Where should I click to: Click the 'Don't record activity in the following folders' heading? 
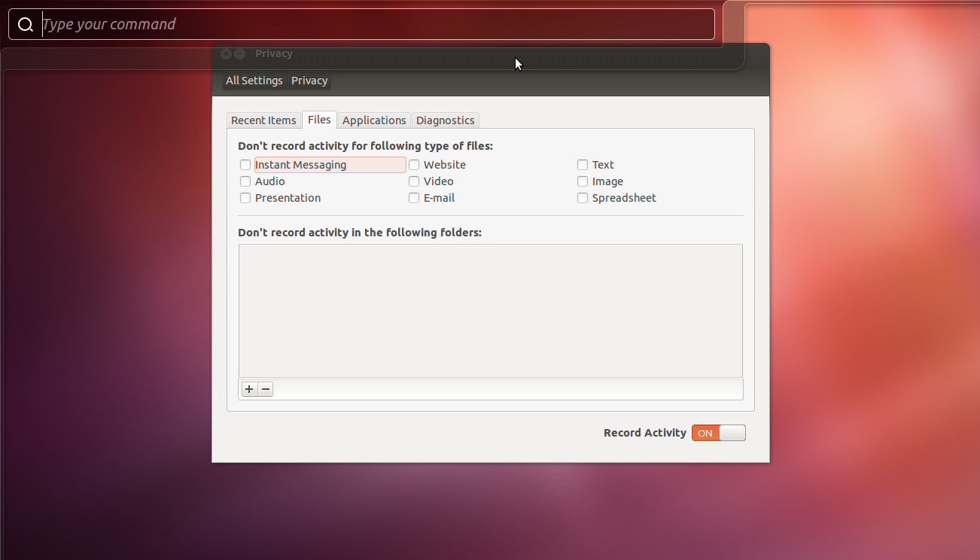(x=360, y=233)
